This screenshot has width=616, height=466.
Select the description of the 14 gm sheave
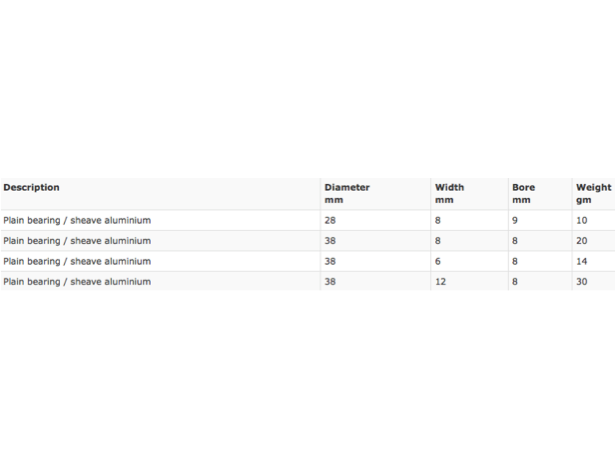(77, 261)
